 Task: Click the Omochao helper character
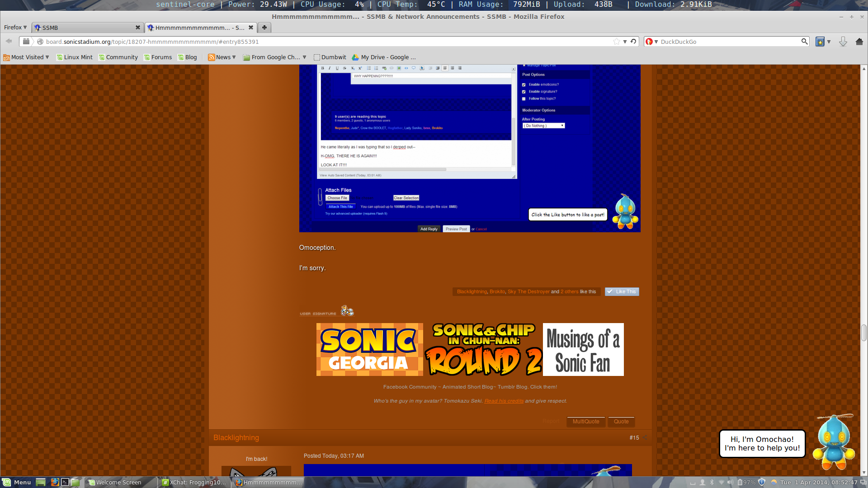pyautogui.click(x=833, y=442)
